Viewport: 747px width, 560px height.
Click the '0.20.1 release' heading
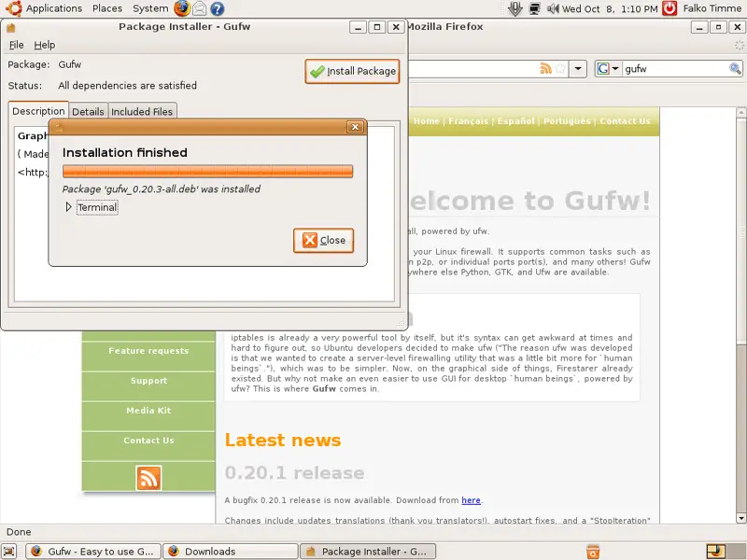294,473
